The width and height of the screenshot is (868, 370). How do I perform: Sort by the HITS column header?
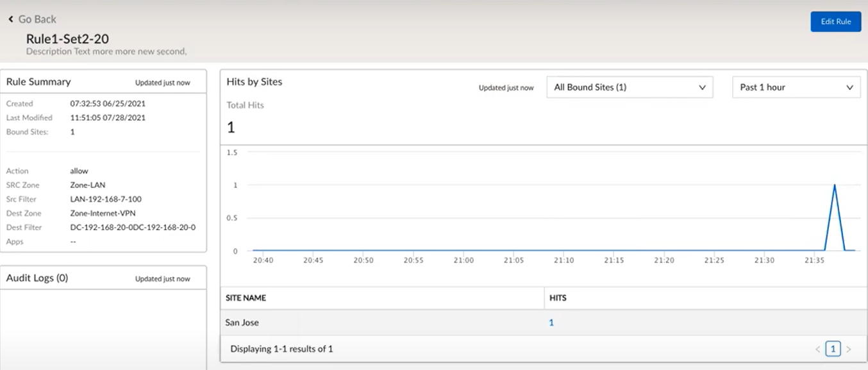558,298
